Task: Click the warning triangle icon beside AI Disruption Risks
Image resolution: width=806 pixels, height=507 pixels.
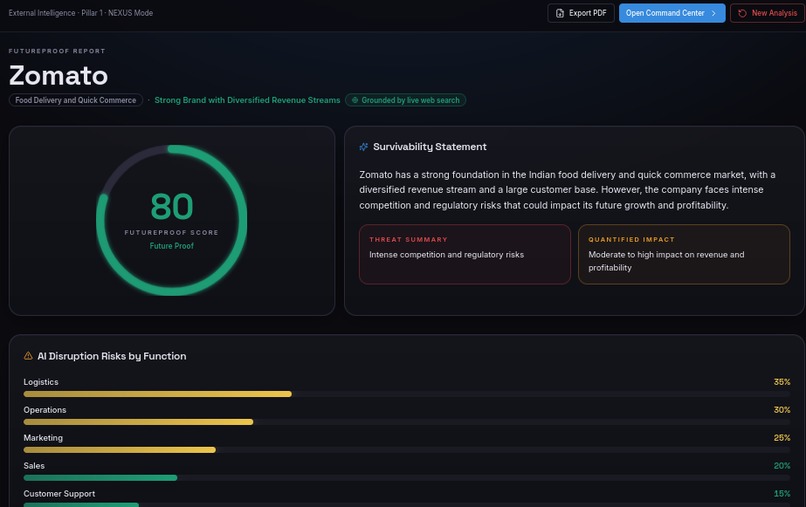Action: coord(28,356)
